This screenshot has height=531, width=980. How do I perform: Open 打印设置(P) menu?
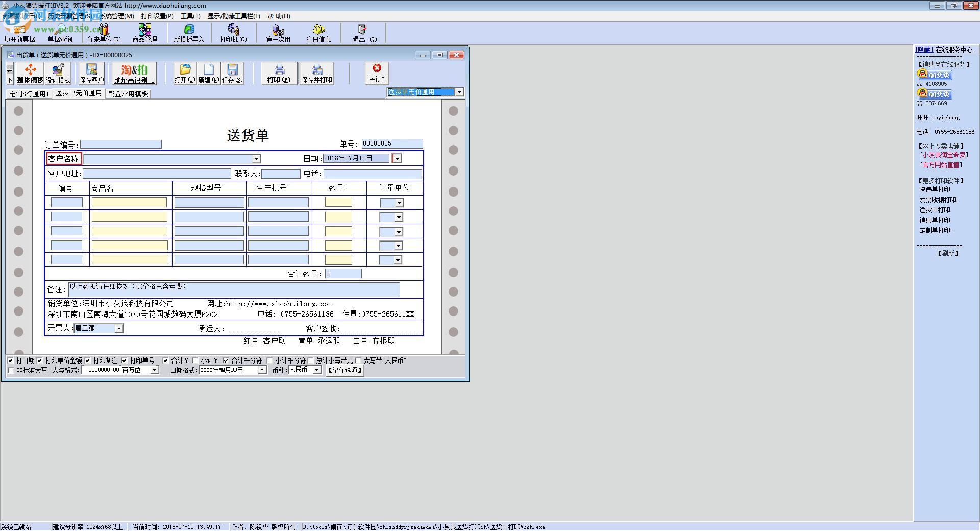(x=157, y=16)
